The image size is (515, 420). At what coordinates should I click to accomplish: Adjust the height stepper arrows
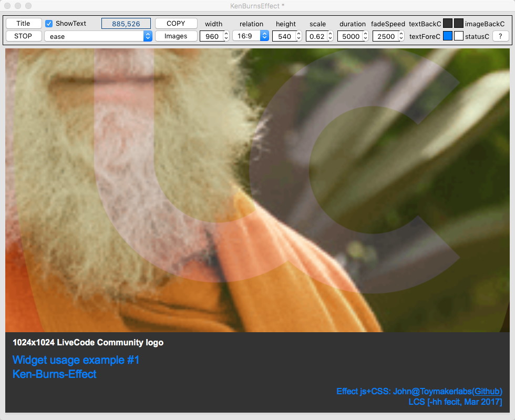pos(298,36)
